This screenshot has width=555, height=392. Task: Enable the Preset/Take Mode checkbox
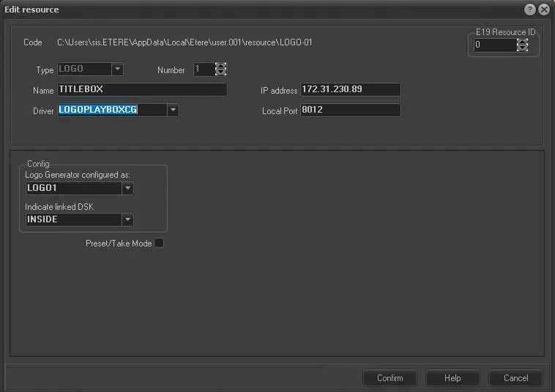(x=159, y=244)
